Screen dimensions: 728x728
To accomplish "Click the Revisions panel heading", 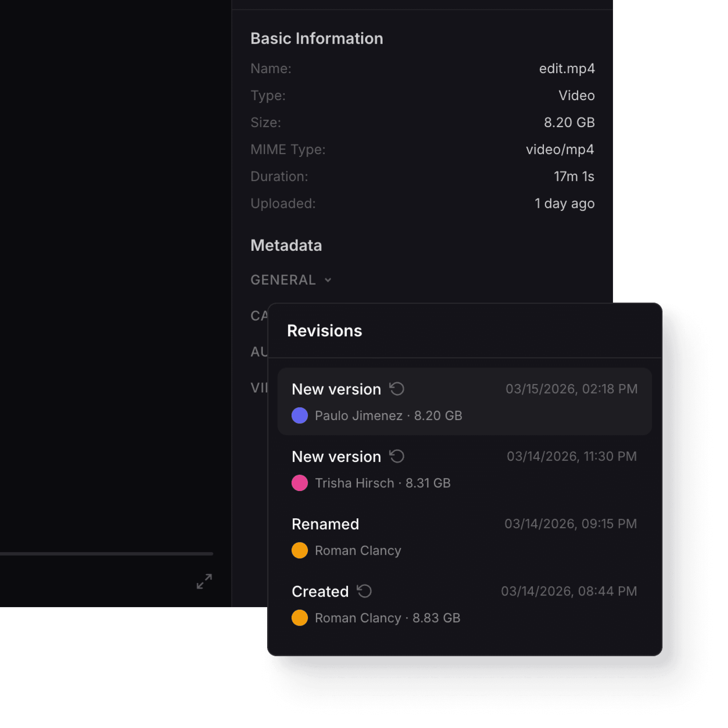I will point(324,331).
